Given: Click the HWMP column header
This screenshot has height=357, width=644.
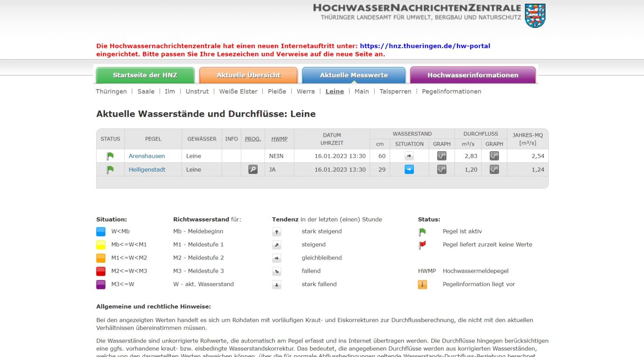Looking at the screenshot, I should (x=279, y=139).
